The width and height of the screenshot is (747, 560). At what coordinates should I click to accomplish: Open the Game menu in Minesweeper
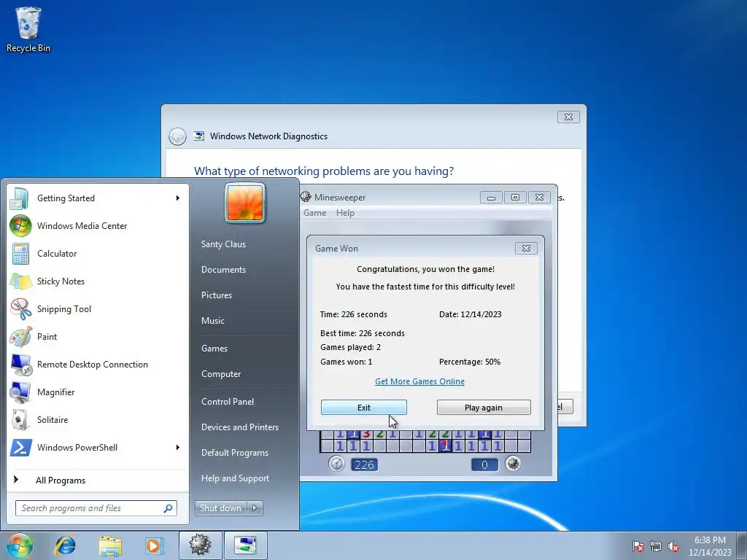(x=315, y=213)
